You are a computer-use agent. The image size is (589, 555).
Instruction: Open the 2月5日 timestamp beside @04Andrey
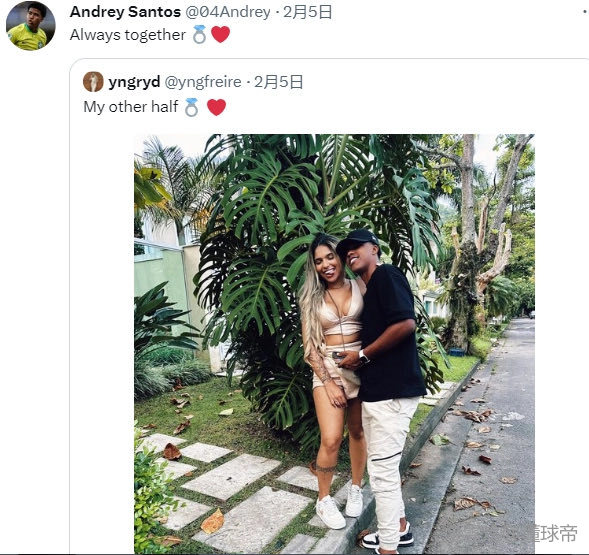308,12
